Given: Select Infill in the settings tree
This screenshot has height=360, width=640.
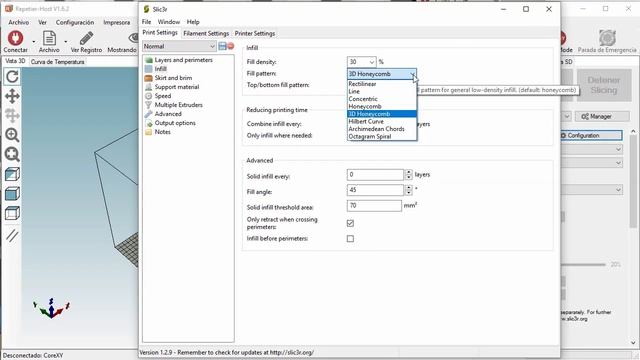Looking at the screenshot, I should coord(160,69).
